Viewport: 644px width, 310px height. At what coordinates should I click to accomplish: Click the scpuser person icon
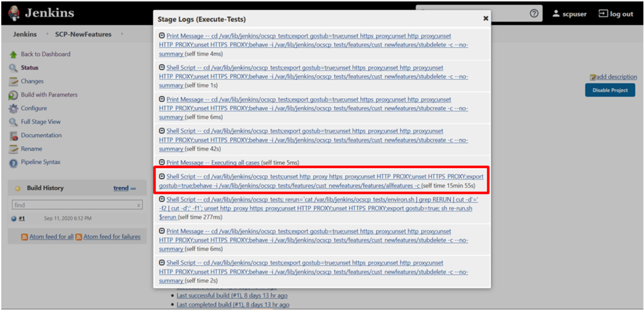(x=556, y=14)
